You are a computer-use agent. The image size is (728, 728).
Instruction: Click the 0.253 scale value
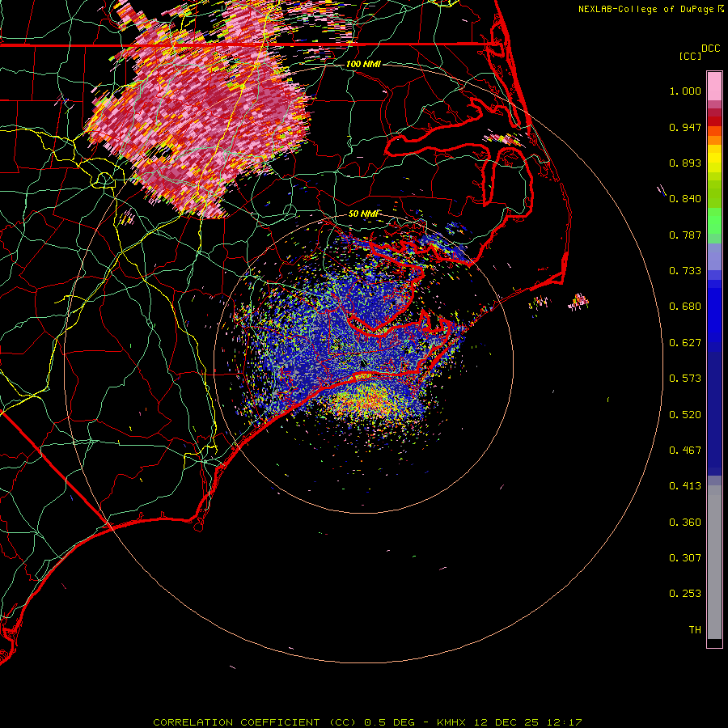[685, 594]
